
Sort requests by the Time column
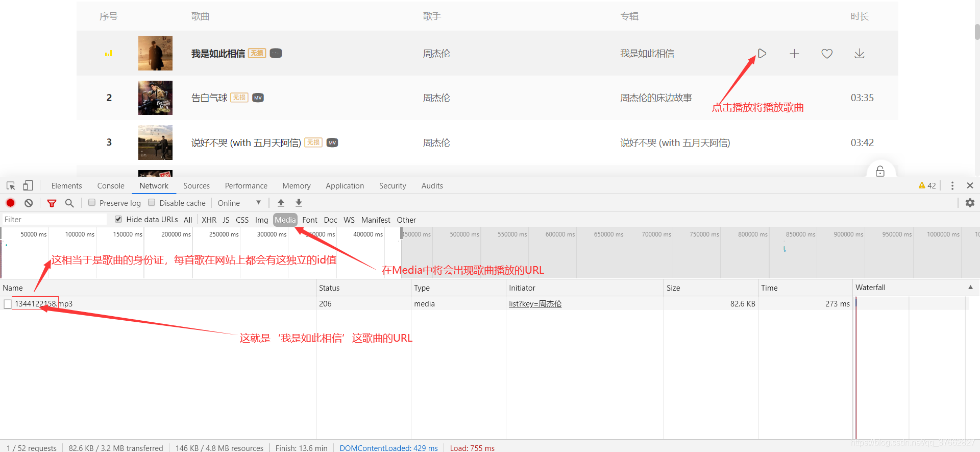pyautogui.click(x=805, y=288)
